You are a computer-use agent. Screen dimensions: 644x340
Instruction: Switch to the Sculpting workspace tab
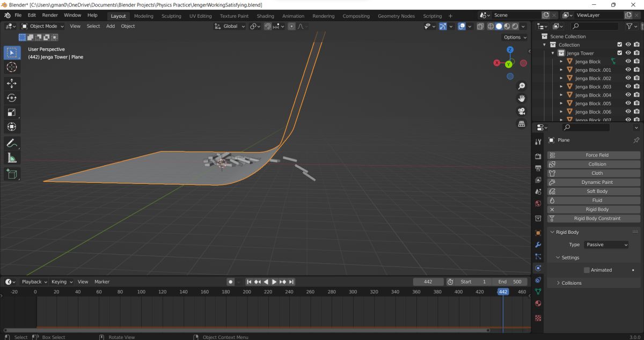(171, 16)
